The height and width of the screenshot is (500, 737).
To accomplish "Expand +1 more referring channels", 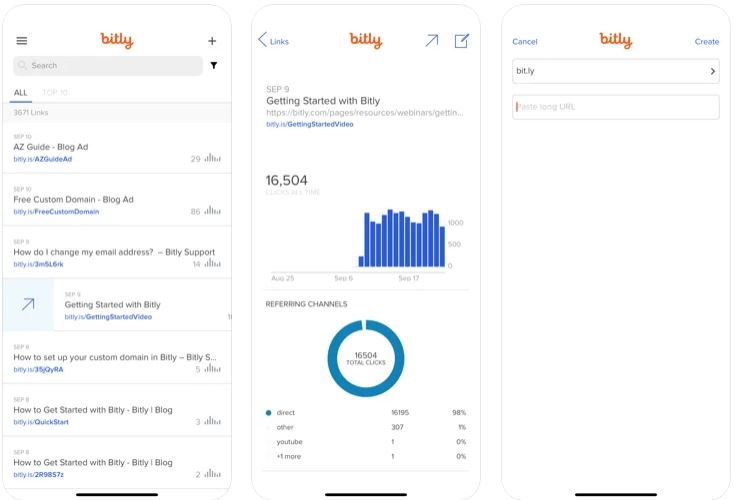I will pos(366,456).
